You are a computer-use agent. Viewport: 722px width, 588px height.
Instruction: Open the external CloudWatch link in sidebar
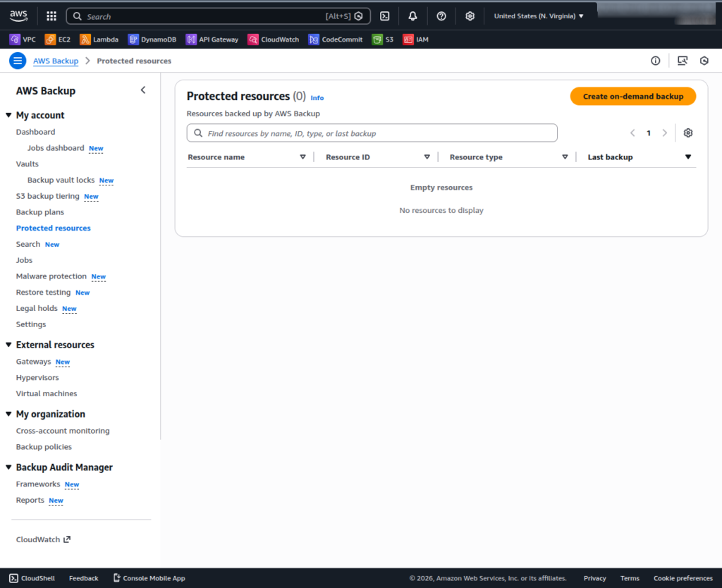point(43,539)
